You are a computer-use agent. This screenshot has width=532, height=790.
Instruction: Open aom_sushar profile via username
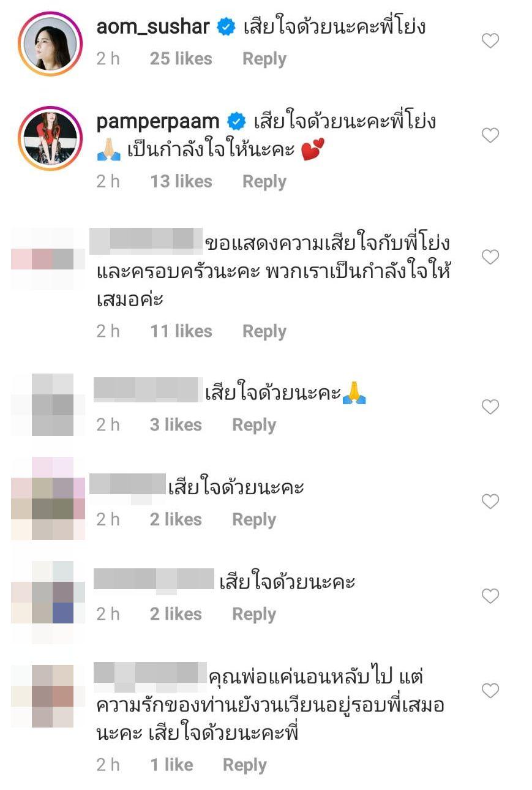tap(153, 26)
